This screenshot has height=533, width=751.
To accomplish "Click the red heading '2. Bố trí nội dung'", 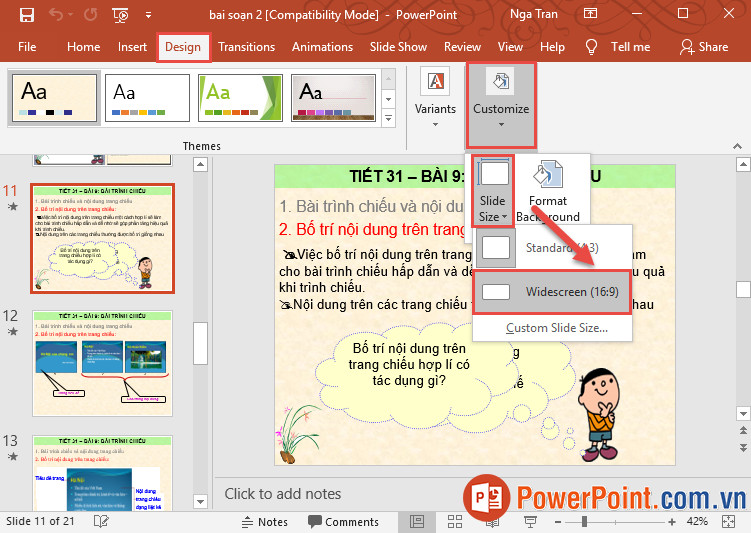I will point(373,229).
